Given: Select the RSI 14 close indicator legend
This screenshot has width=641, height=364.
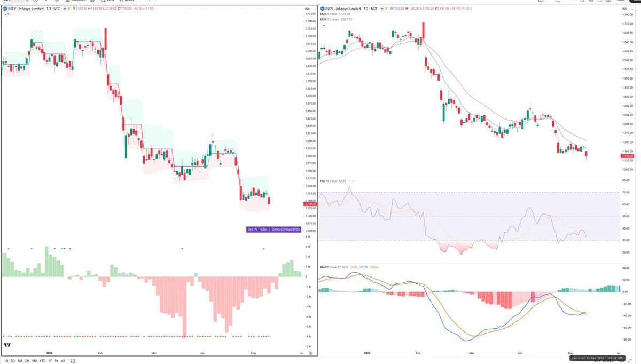Looking at the screenshot, I should [329, 181].
